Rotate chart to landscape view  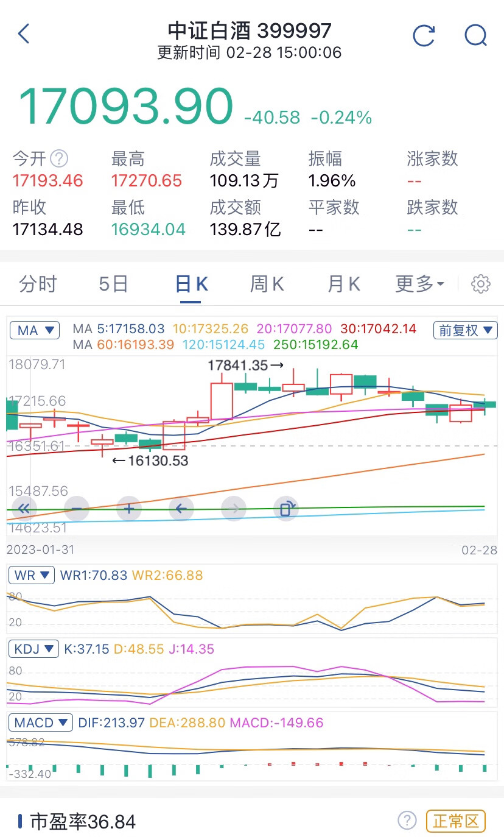click(286, 507)
